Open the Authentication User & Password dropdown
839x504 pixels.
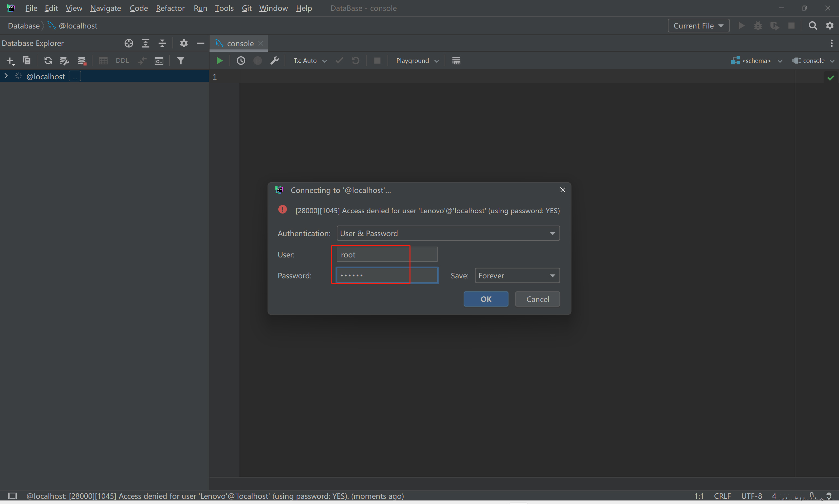coord(448,233)
